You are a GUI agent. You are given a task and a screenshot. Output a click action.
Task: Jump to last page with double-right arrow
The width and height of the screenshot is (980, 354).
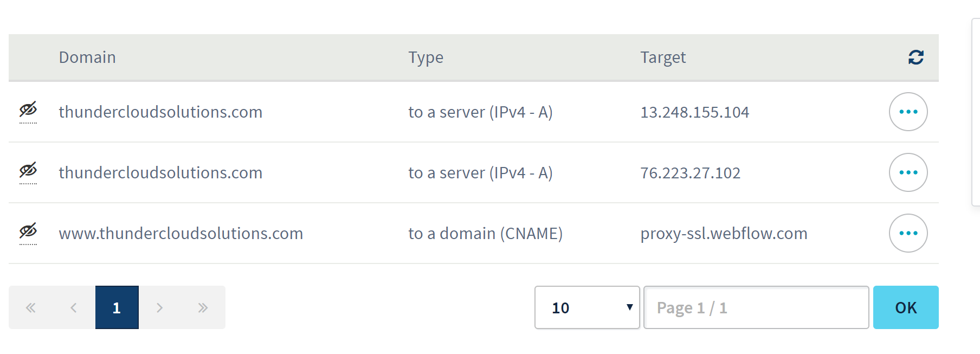203,308
